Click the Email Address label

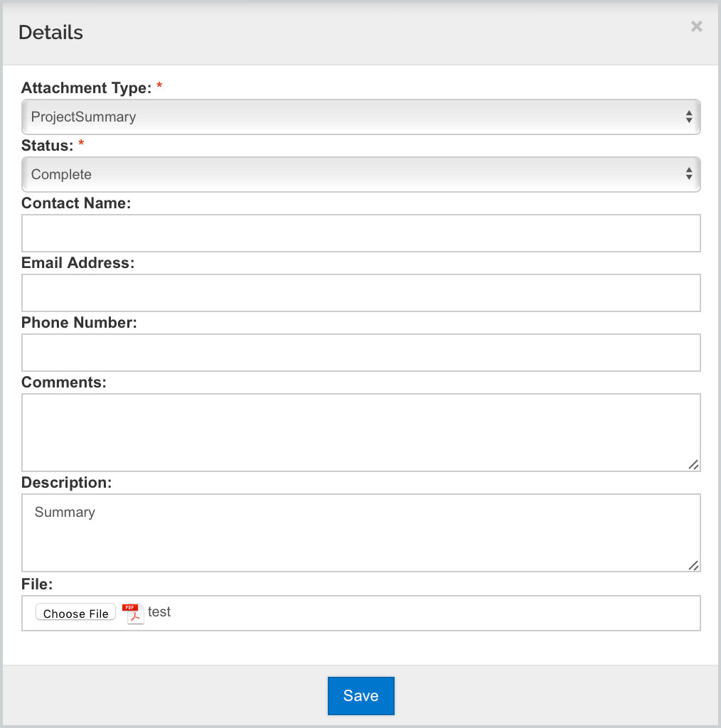point(78,263)
